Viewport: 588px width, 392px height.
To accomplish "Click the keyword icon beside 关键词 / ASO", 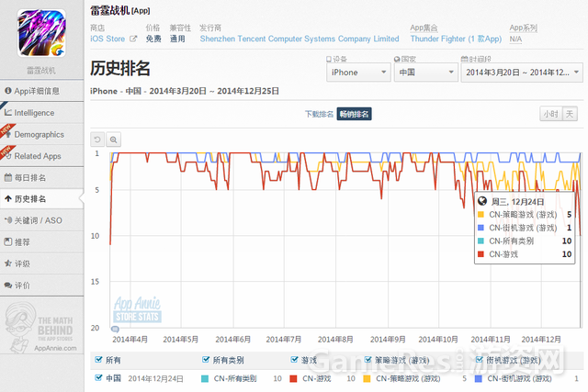I will [x=8, y=220].
